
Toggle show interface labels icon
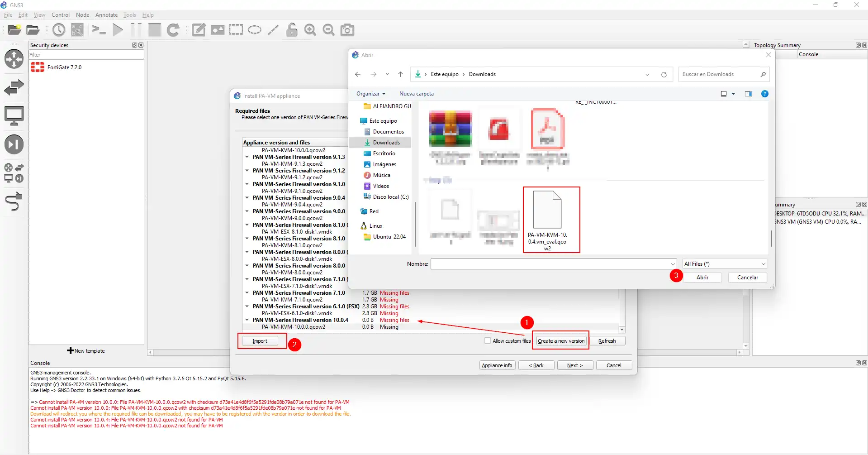click(77, 30)
